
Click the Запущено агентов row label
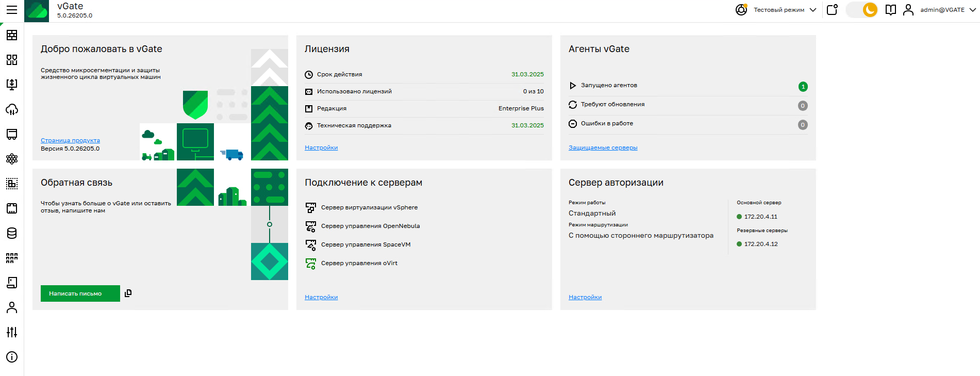pos(609,85)
